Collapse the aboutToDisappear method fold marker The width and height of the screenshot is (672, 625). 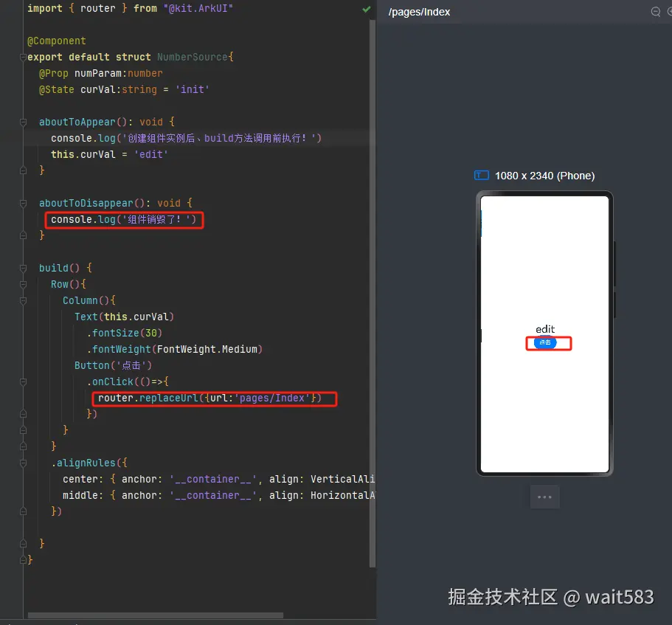coord(23,203)
